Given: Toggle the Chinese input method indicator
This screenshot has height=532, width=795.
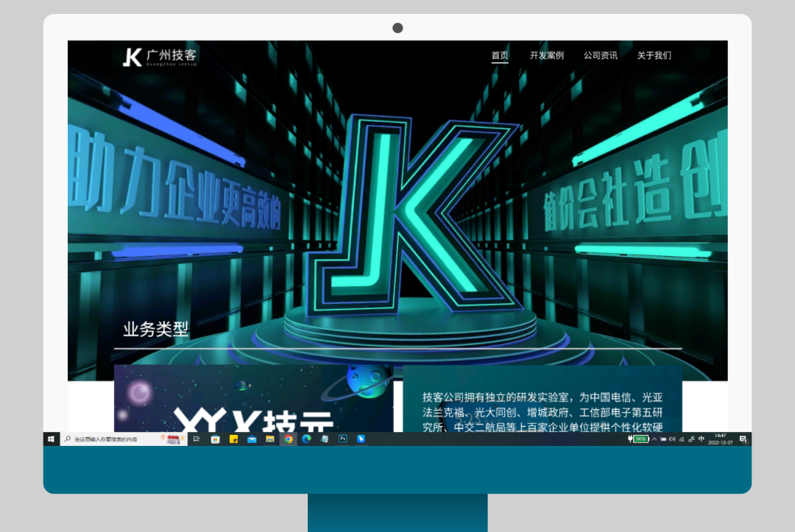Looking at the screenshot, I should [x=702, y=439].
